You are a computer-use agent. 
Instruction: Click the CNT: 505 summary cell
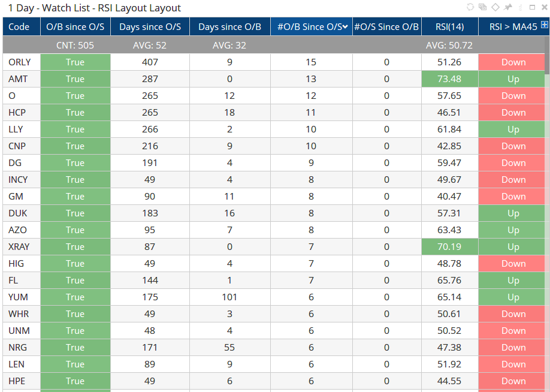(x=75, y=46)
